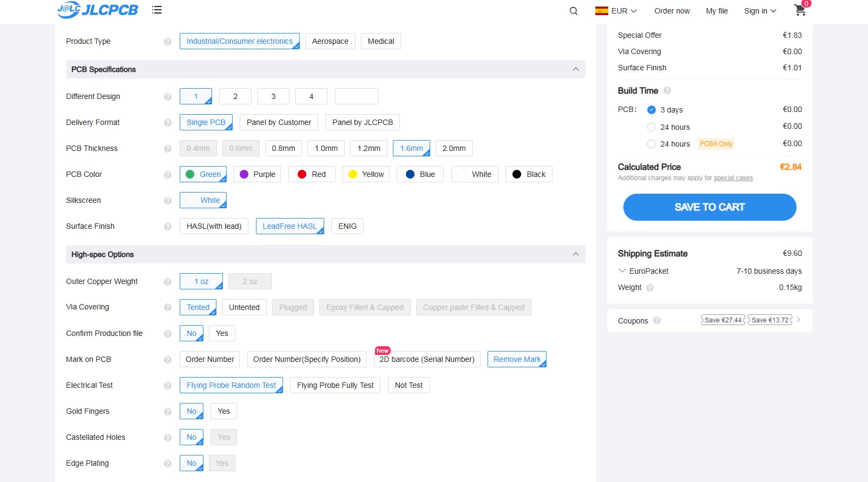Click help icon beside Coupons
The height and width of the screenshot is (482, 868).
pos(657,320)
